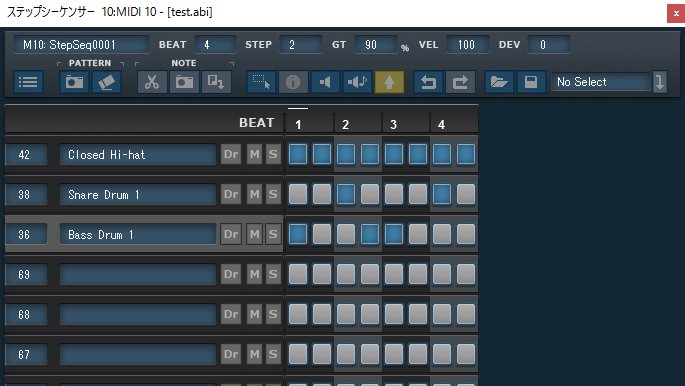Open the pattern list menu icon
Screen dimensions: 685x386
(28, 82)
